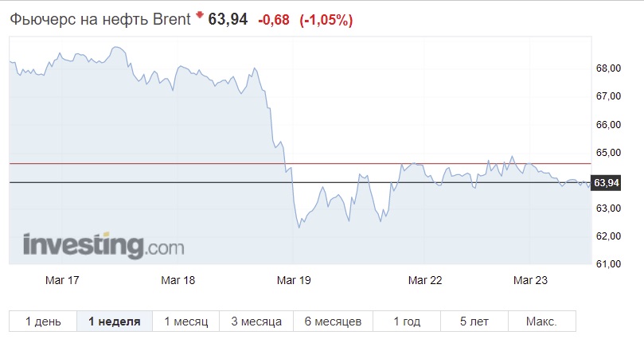Switch chart to 1 месяц range
The width and height of the screenshot is (644, 339).
(186, 321)
